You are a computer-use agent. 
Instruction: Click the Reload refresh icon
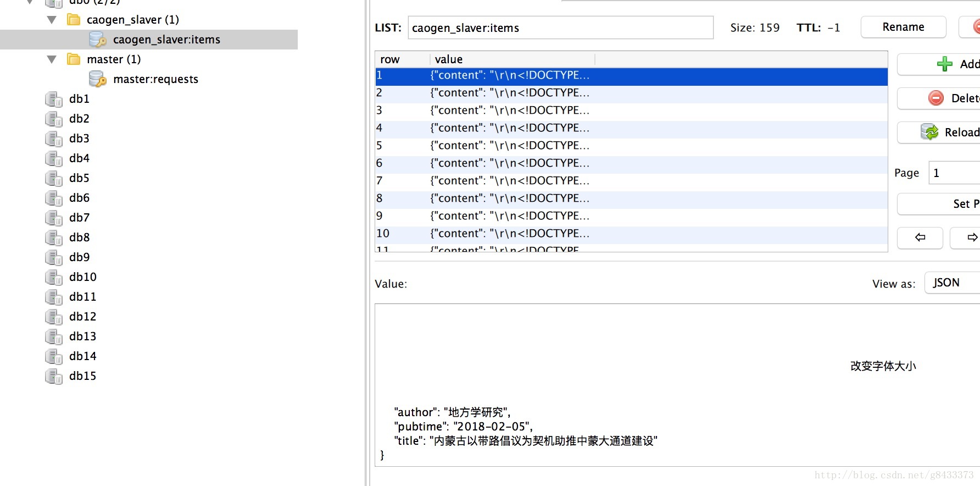tap(930, 132)
